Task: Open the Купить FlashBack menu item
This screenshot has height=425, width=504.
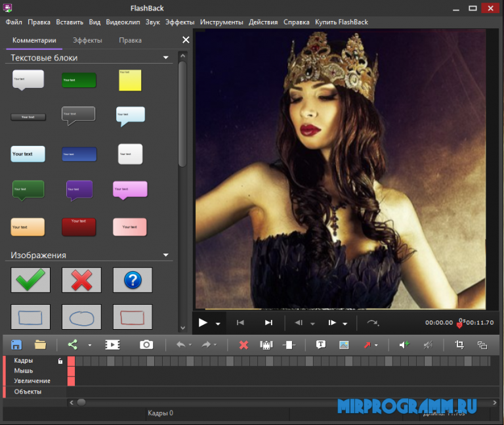Action: (341, 22)
